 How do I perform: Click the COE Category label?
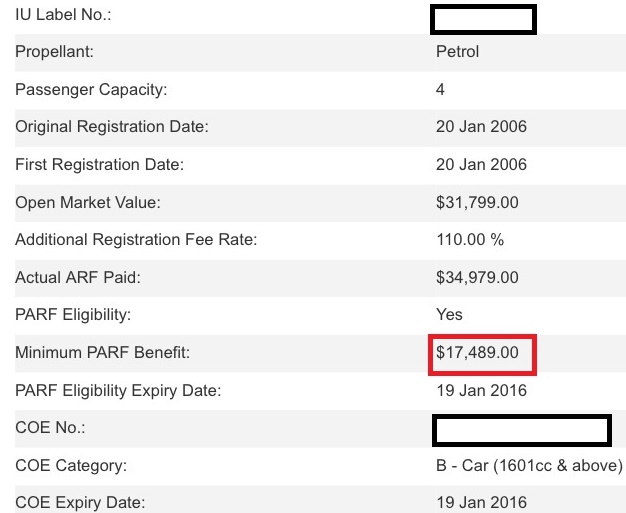pos(71,465)
